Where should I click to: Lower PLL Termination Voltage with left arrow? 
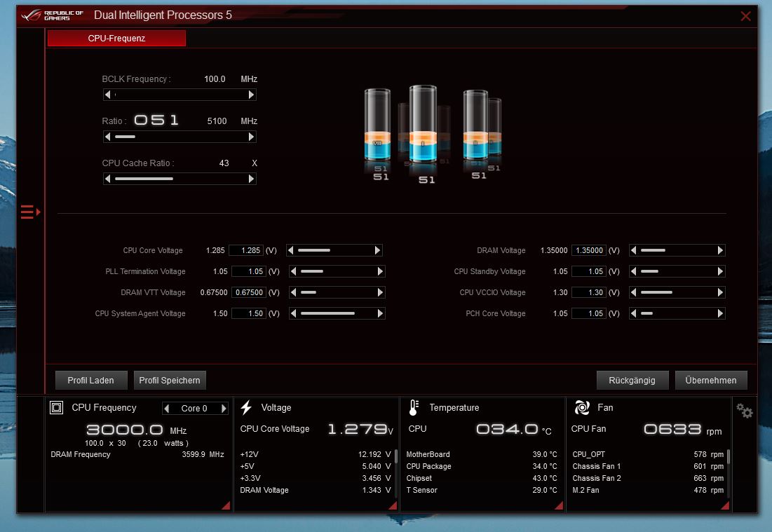point(293,271)
